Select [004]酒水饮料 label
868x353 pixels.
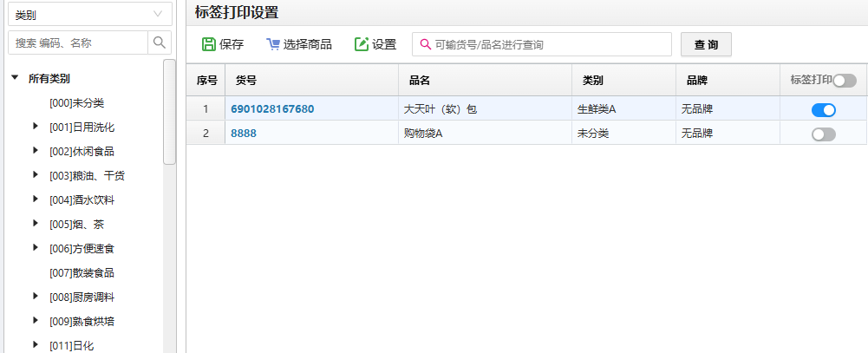[82, 199]
